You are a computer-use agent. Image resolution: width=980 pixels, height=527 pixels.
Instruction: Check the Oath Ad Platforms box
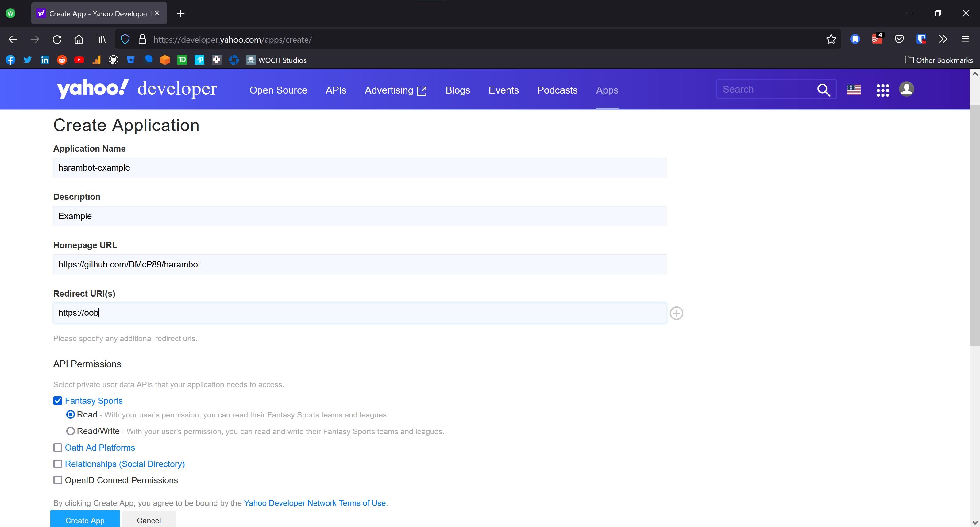pyautogui.click(x=57, y=448)
